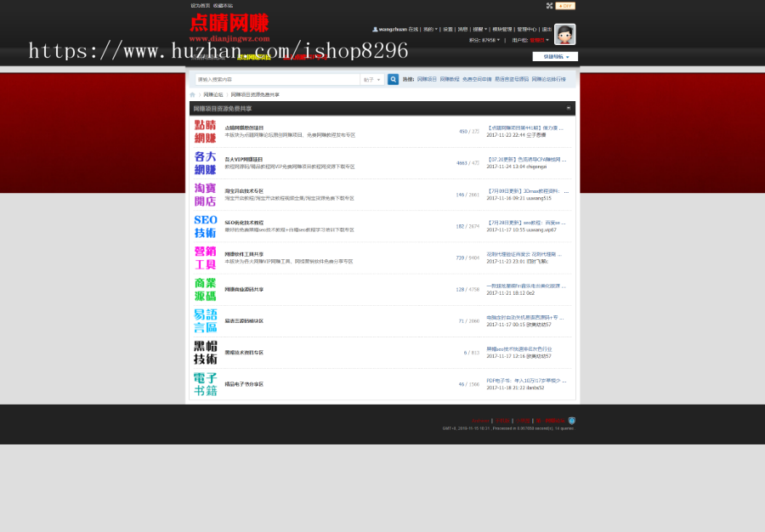
Task: Click the shield icon in footer
Action: (572, 421)
